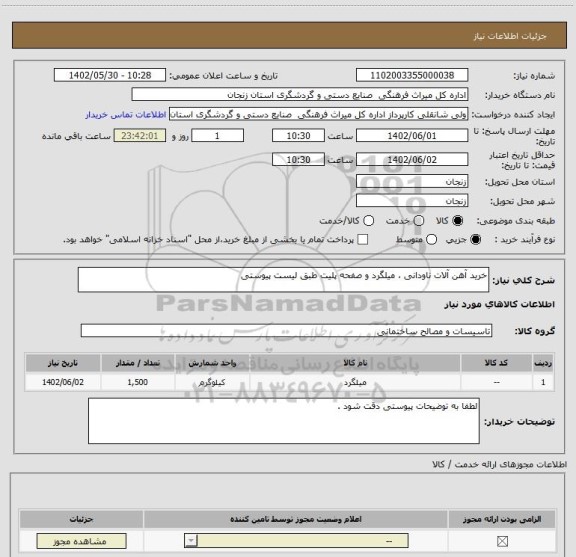The image size is (576, 557).
Task: Click the گروه کالا field
Action: point(286,331)
